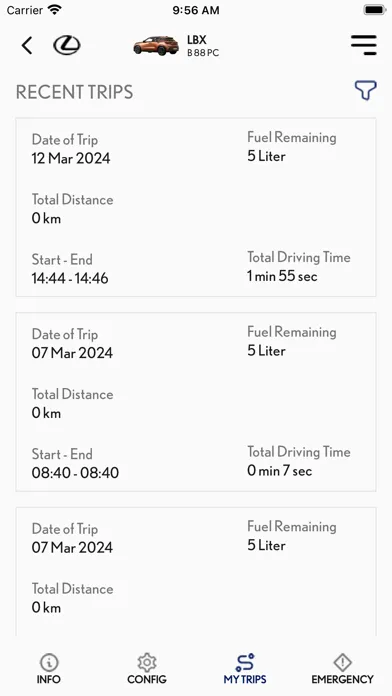Open the 12 Mar 2024 trip card
The height and width of the screenshot is (696, 392).
point(196,207)
